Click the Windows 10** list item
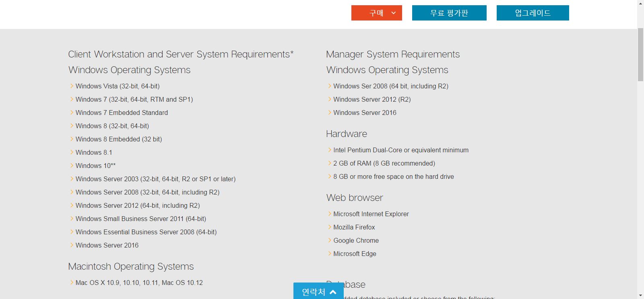644x299 pixels. pyautogui.click(x=95, y=166)
